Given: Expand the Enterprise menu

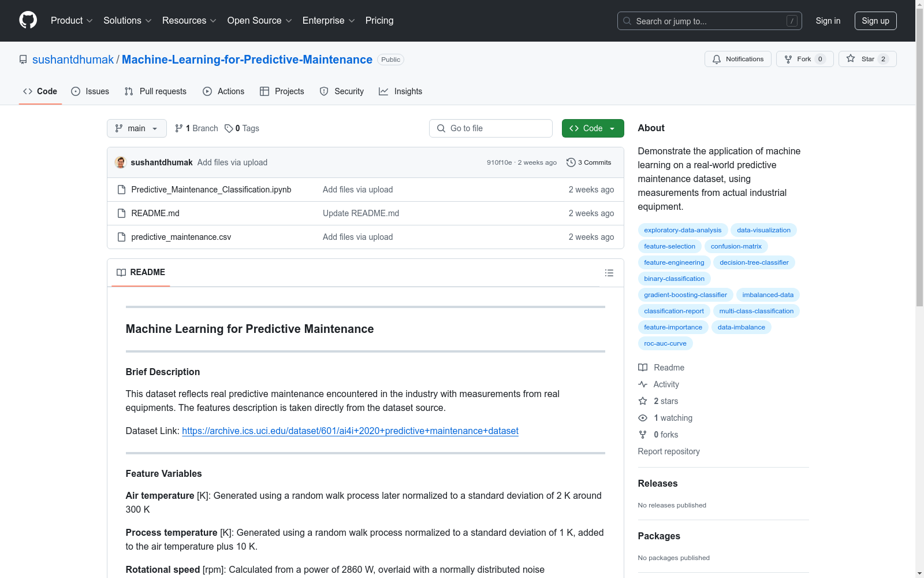Looking at the screenshot, I should coord(329,21).
